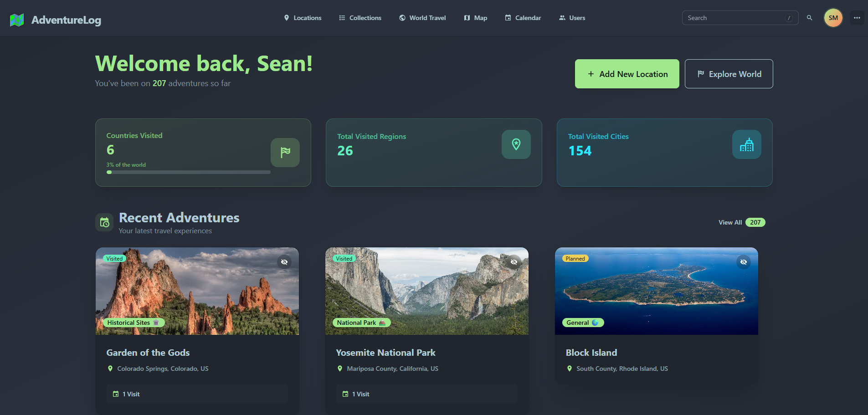Click the calendar-clock icon beside Recent Adventures
The height and width of the screenshot is (415, 868).
pos(104,222)
